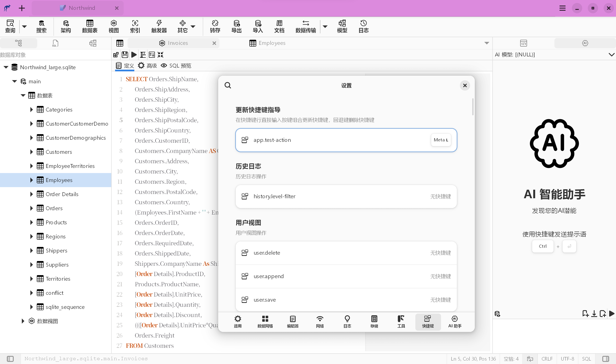616x364 pixels.
Task: Select the history.level-filter shortcut row
Action: [x=346, y=196]
